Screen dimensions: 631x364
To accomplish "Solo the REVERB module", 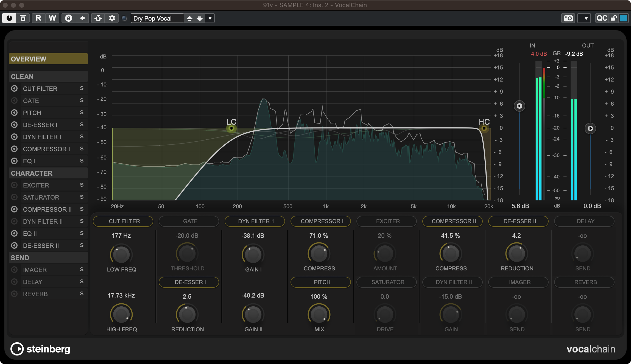I will [x=82, y=293].
